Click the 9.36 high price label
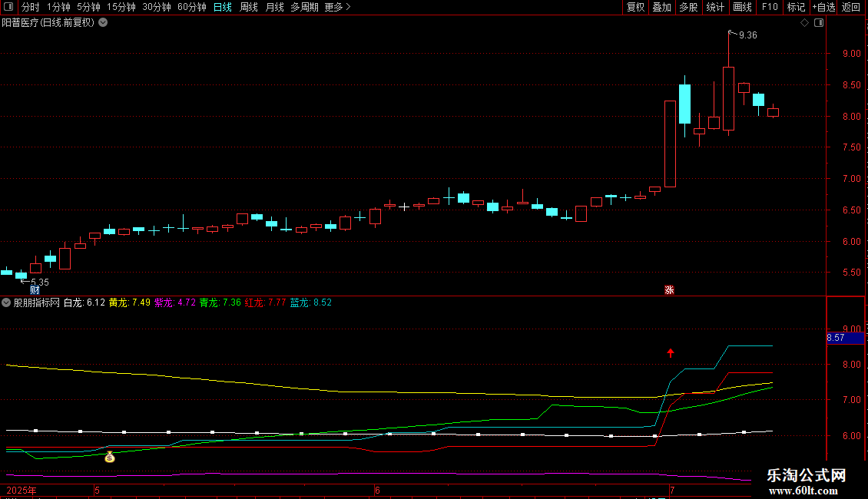Viewport: 868px width, 499px height. [x=748, y=35]
